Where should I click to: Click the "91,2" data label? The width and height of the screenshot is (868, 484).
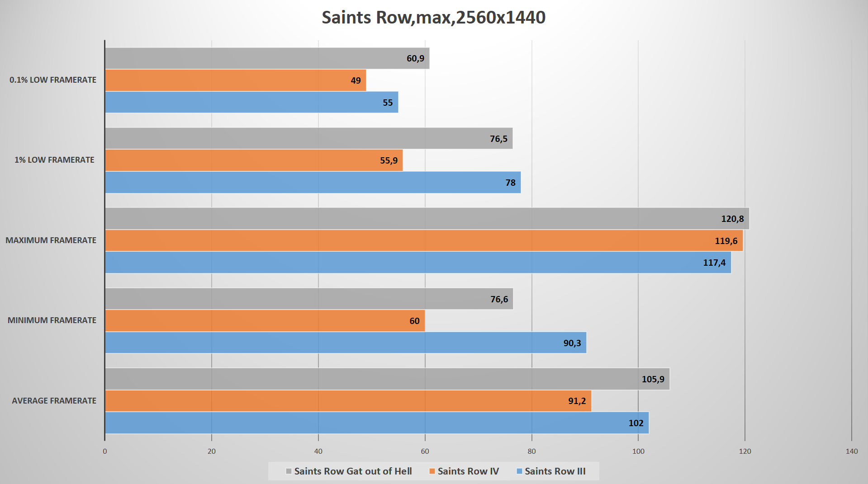click(x=577, y=401)
